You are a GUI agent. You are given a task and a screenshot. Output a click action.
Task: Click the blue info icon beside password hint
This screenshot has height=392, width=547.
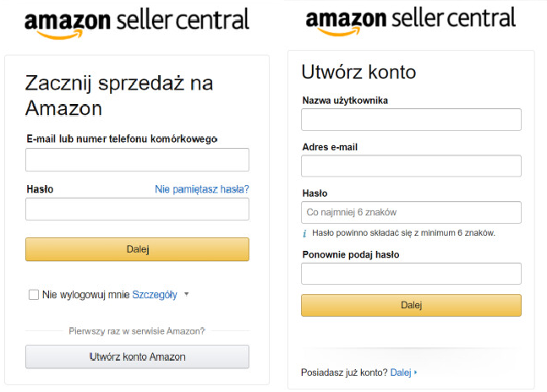tap(304, 233)
